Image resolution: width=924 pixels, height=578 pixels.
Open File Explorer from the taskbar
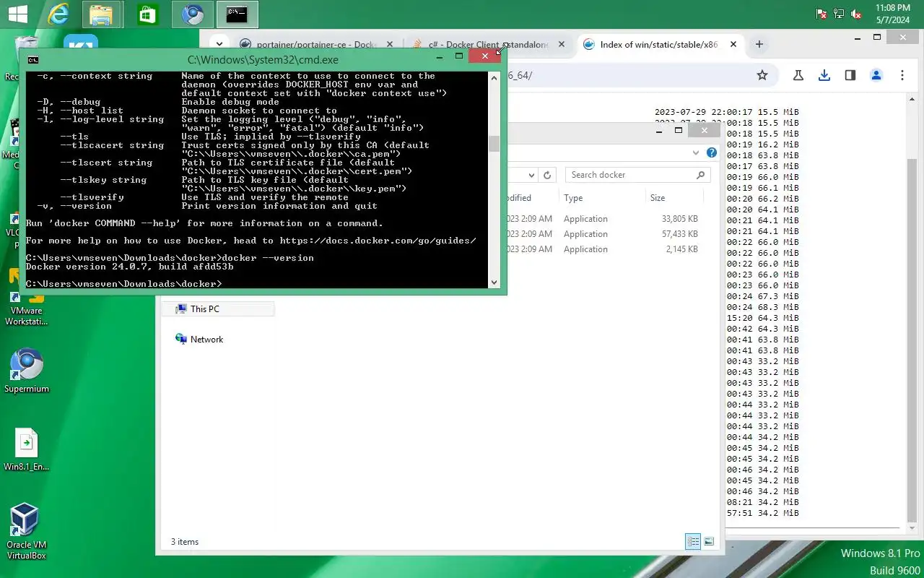[102, 14]
